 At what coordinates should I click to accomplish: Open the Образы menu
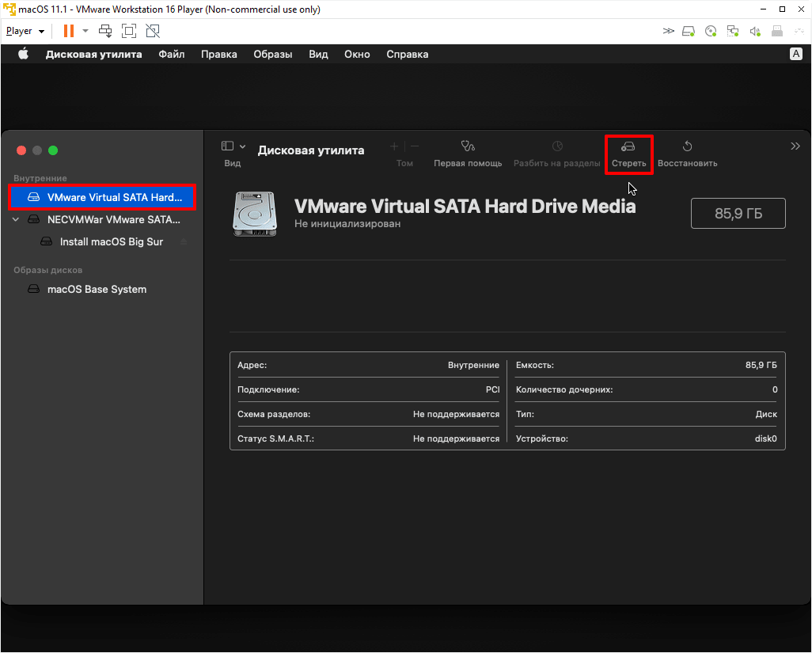click(x=272, y=54)
